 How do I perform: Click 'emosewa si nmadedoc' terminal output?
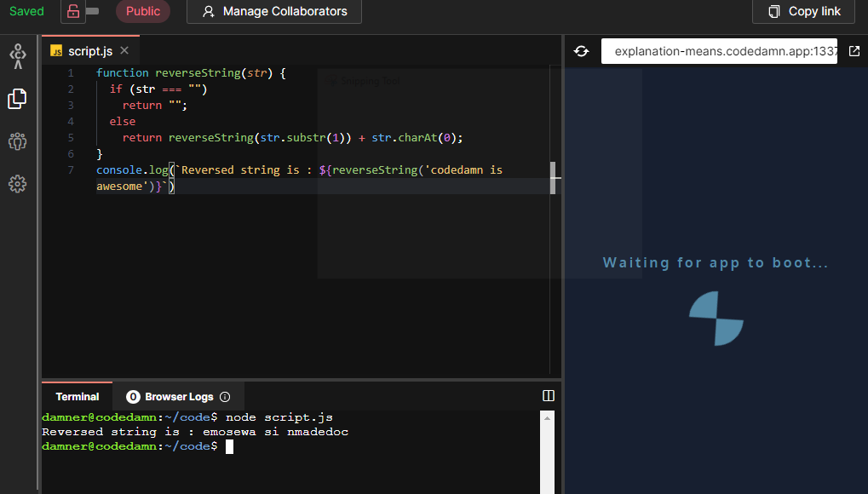click(x=276, y=432)
